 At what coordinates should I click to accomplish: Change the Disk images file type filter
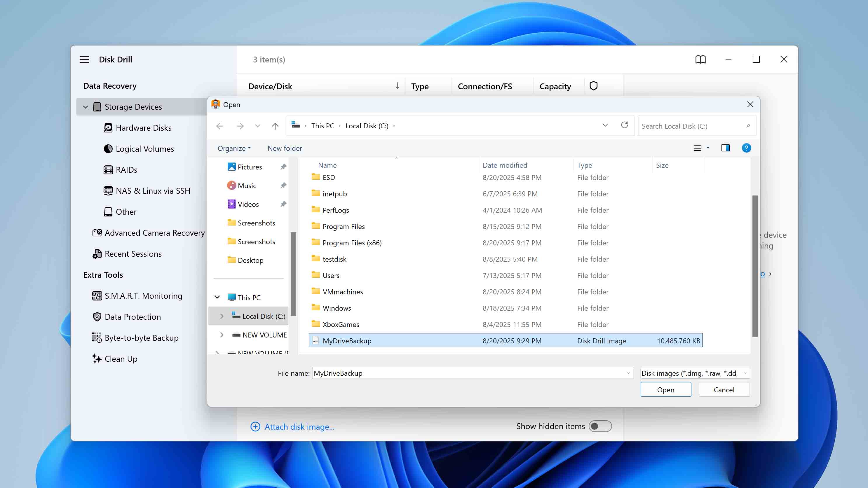694,373
